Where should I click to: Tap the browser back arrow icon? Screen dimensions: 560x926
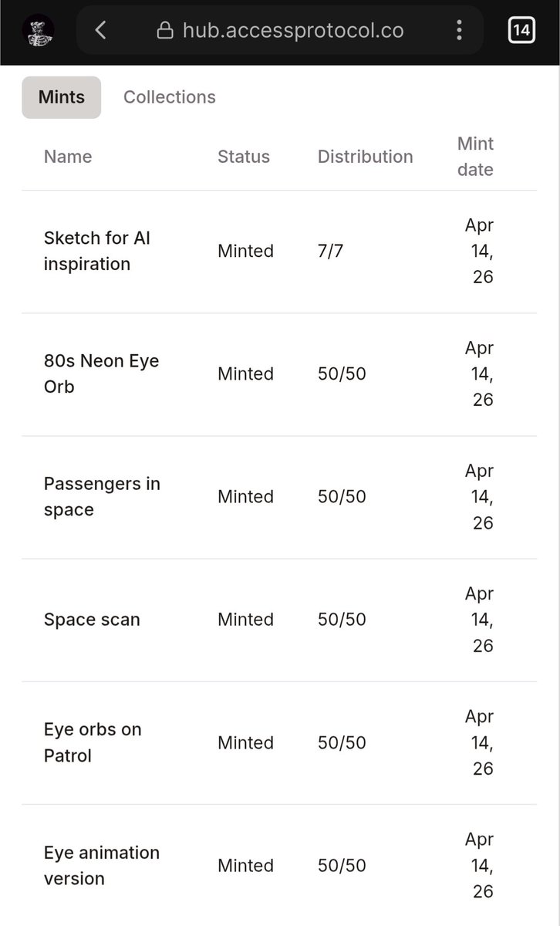tap(100, 30)
